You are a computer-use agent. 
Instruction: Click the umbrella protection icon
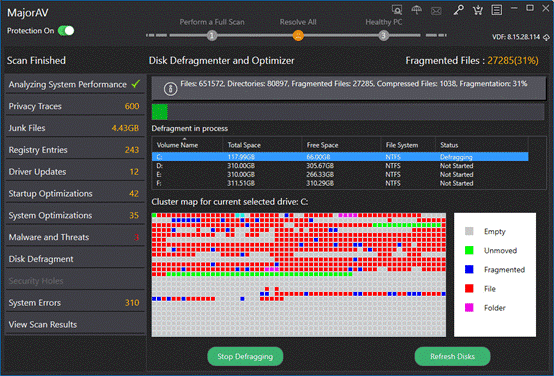point(417,10)
